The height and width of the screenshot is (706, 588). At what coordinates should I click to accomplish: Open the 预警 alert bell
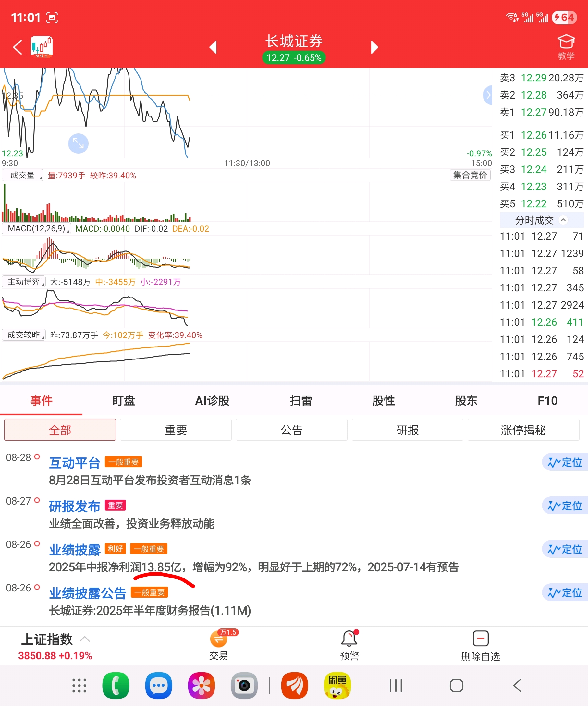tap(349, 645)
